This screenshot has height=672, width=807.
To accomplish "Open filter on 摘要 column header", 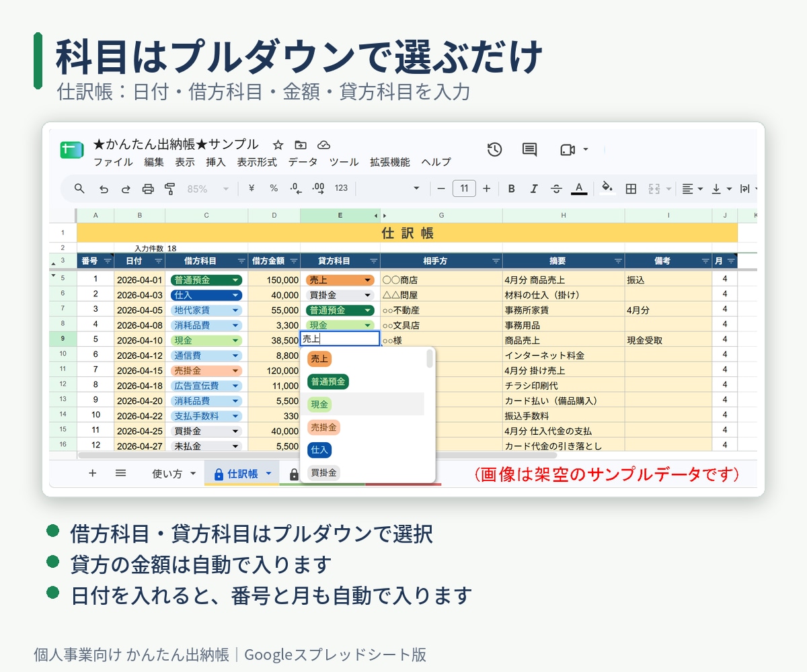I will 617,261.
